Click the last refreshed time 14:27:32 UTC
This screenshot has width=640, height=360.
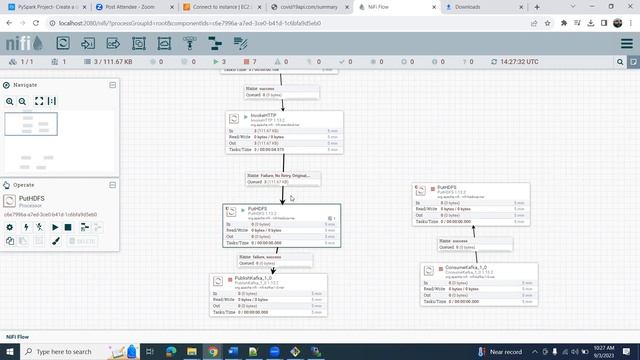(x=515, y=62)
